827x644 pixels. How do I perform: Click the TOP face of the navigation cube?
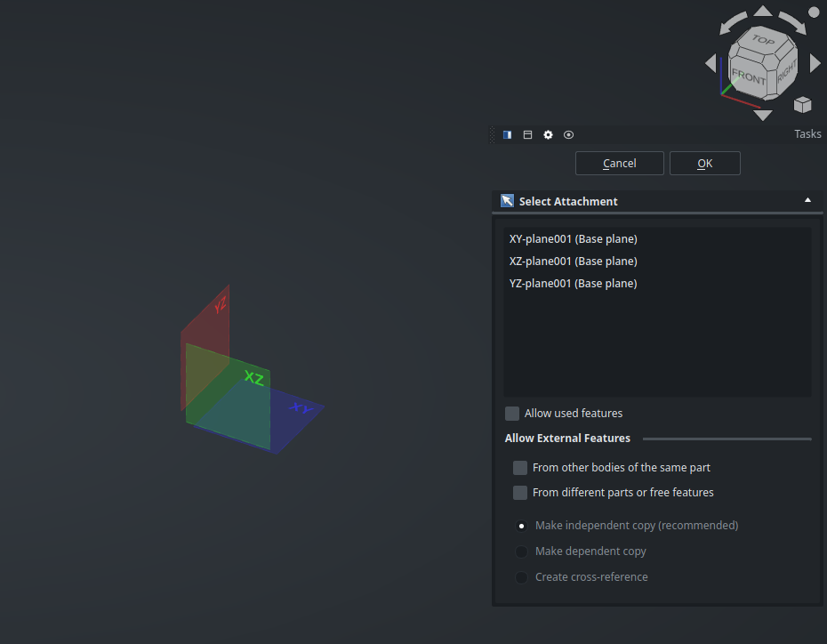(762, 41)
